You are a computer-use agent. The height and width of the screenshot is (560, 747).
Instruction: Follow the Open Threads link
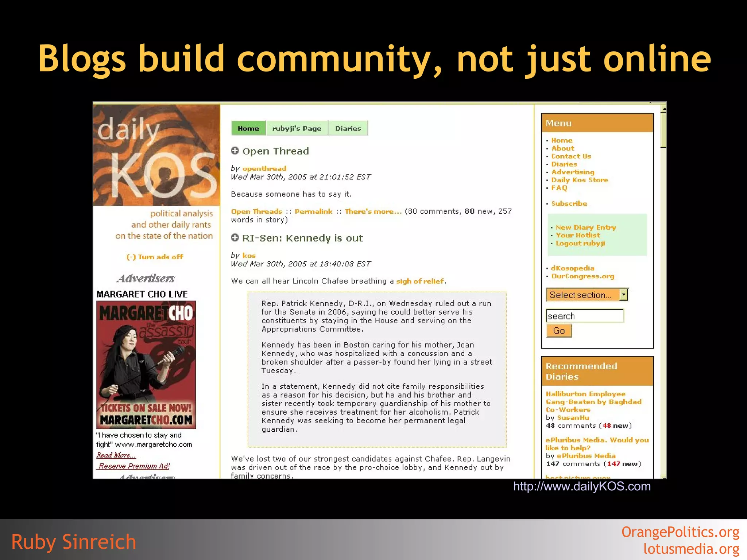click(256, 211)
